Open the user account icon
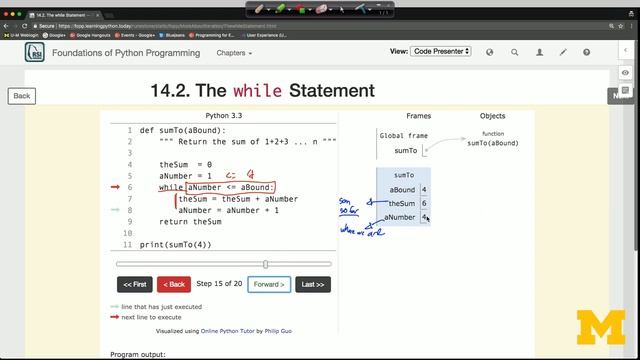The image size is (640, 360). pos(539,52)
